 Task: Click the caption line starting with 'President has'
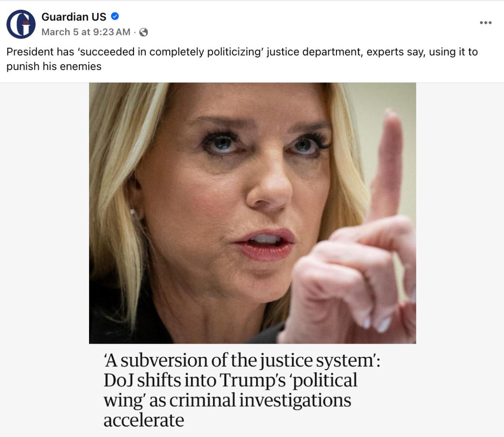pos(242,52)
